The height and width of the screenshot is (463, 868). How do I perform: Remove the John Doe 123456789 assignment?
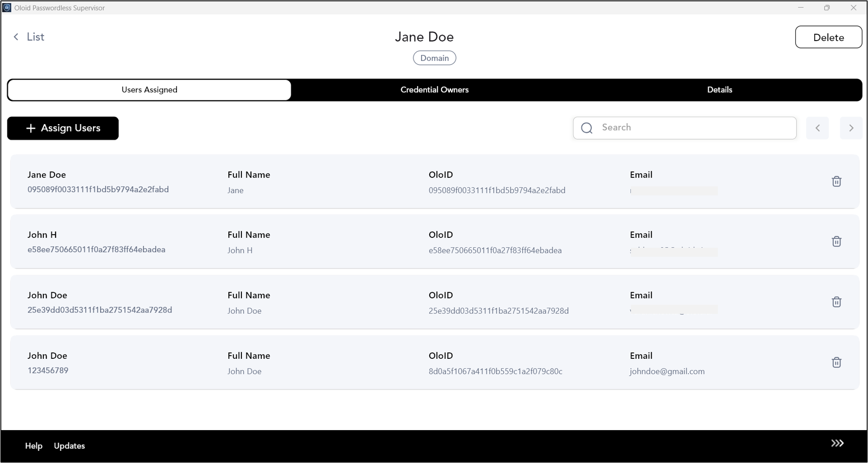coord(836,362)
